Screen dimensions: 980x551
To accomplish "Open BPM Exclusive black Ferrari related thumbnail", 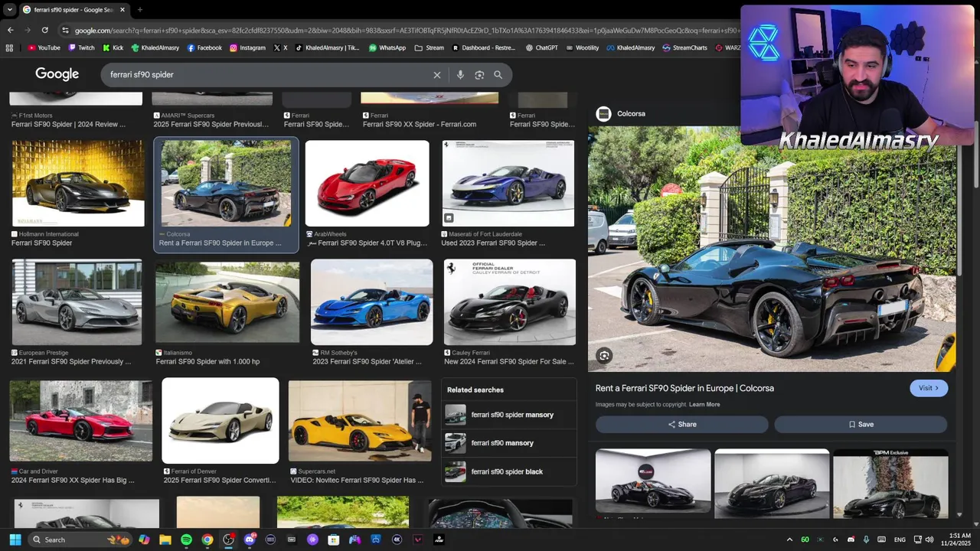I will pos(890,484).
